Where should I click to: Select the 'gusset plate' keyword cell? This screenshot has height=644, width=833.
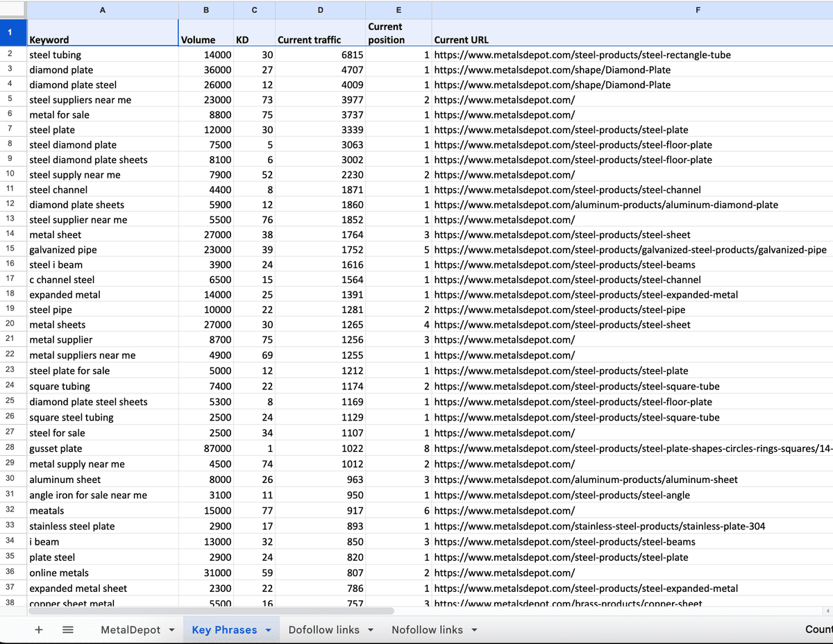pyautogui.click(x=103, y=448)
